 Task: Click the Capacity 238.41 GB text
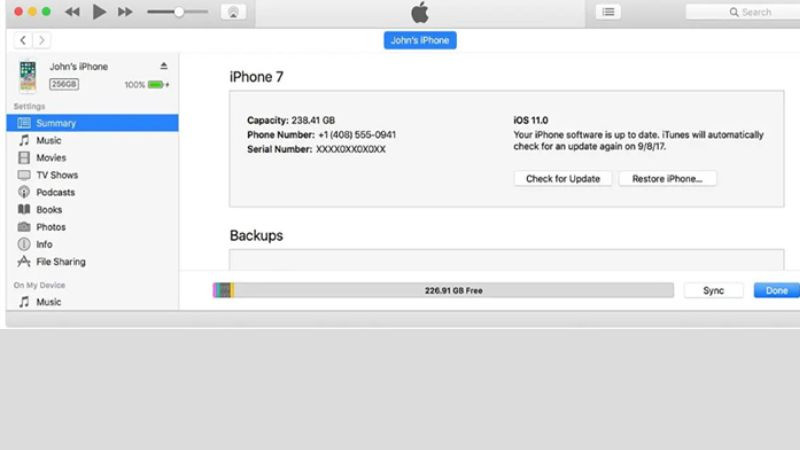pos(291,120)
